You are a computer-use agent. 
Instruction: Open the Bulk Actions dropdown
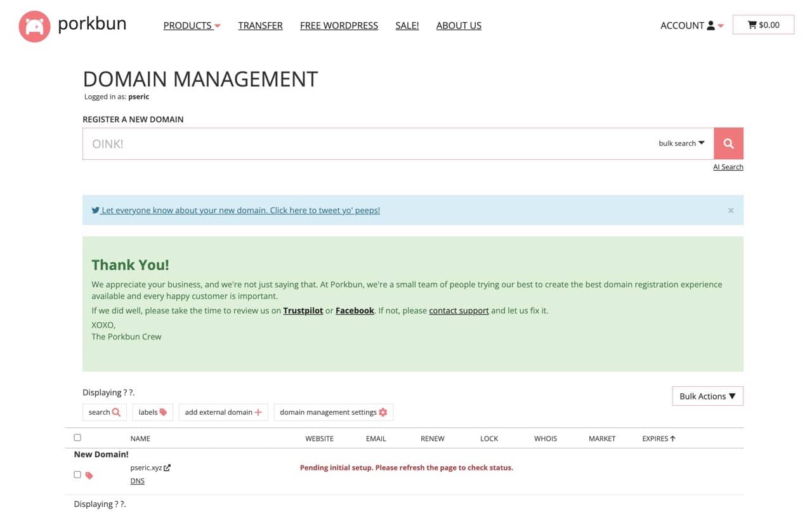pyautogui.click(x=707, y=396)
